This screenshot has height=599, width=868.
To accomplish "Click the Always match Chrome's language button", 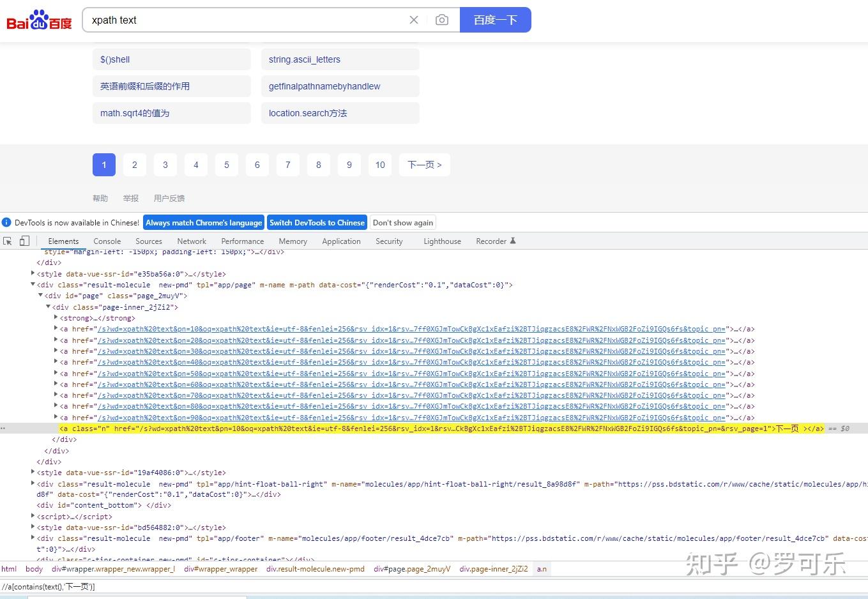I will [x=203, y=222].
